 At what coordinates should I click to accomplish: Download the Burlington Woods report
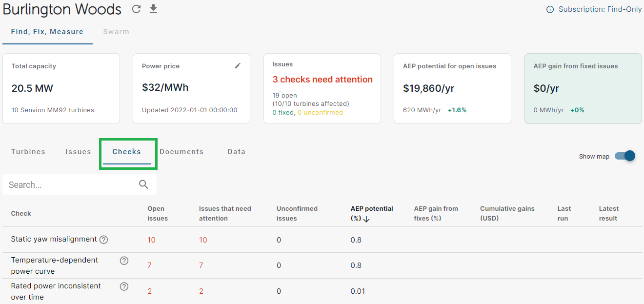click(x=153, y=9)
